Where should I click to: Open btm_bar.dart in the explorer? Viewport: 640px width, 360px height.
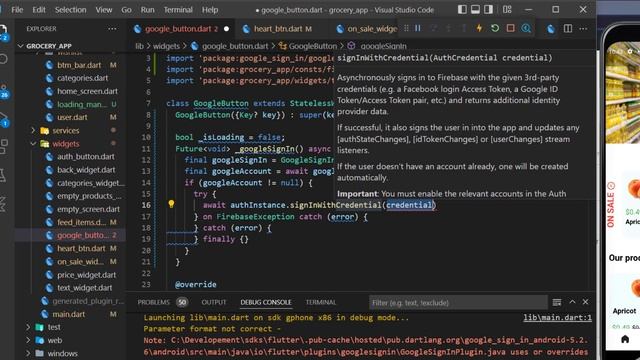pos(79,65)
